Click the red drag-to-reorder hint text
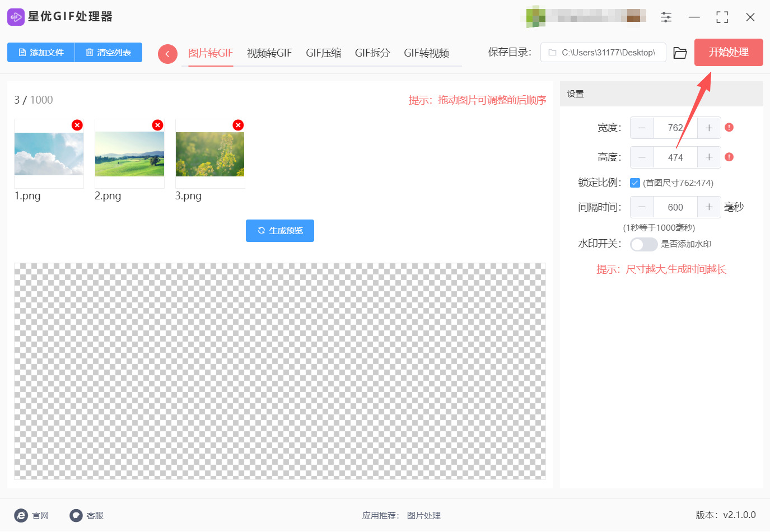Viewport: 770px width, 532px height. pos(477,100)
